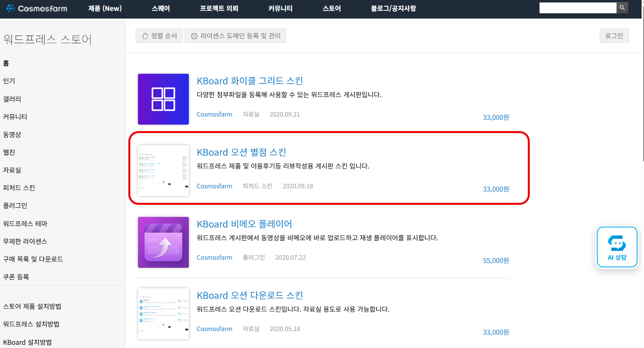The width and height of the screenshot is (644, 348).
Task: Click Cosmosfarm author under 화이클 그리드 스킨
Action: pyautogui.click(x=215, y=115)
